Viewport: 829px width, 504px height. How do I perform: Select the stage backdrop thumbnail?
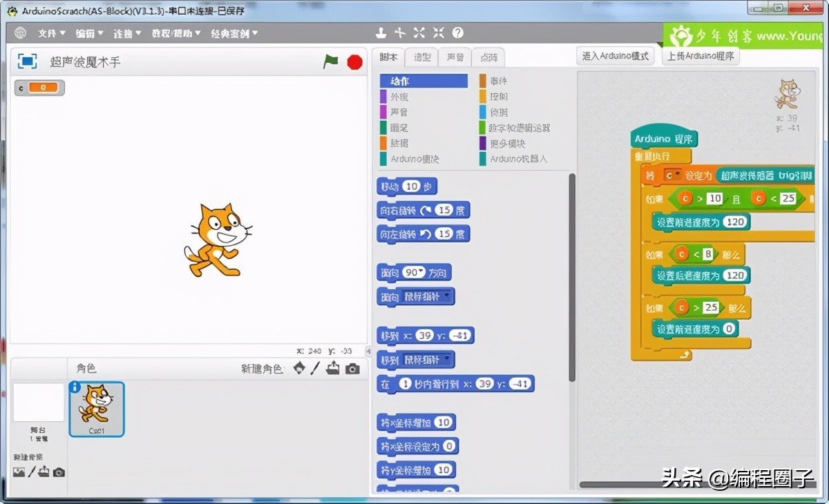[x=39, y=403]
